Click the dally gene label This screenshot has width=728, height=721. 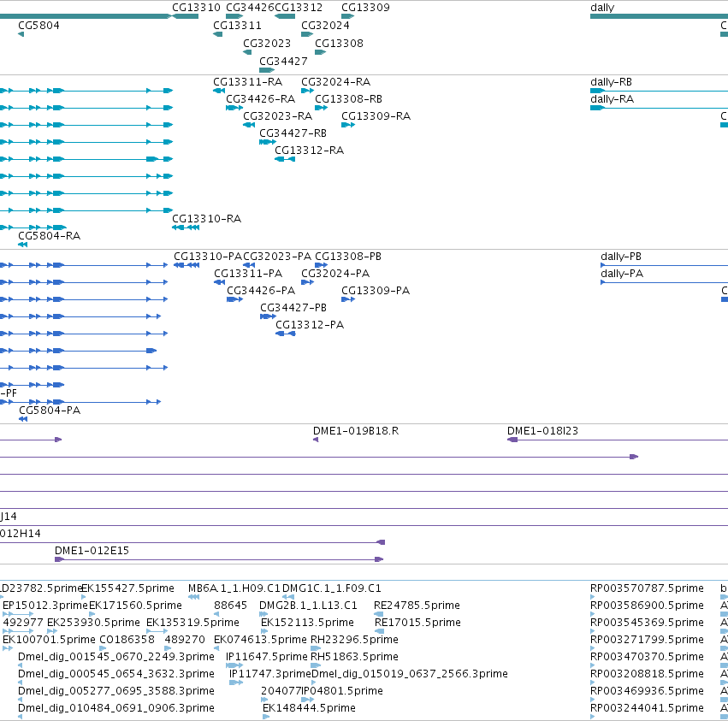(602, 8)
